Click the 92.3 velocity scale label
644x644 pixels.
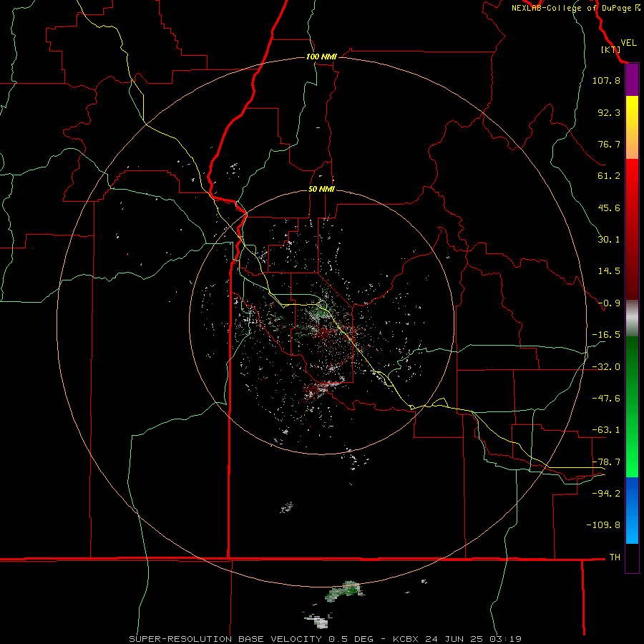pos(609,112)
